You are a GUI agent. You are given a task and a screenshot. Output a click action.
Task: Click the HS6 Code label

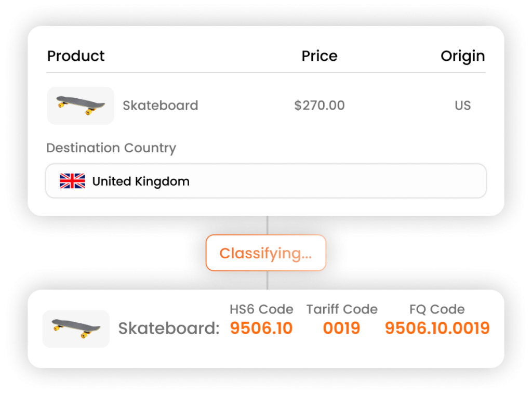tap(261, 309)
